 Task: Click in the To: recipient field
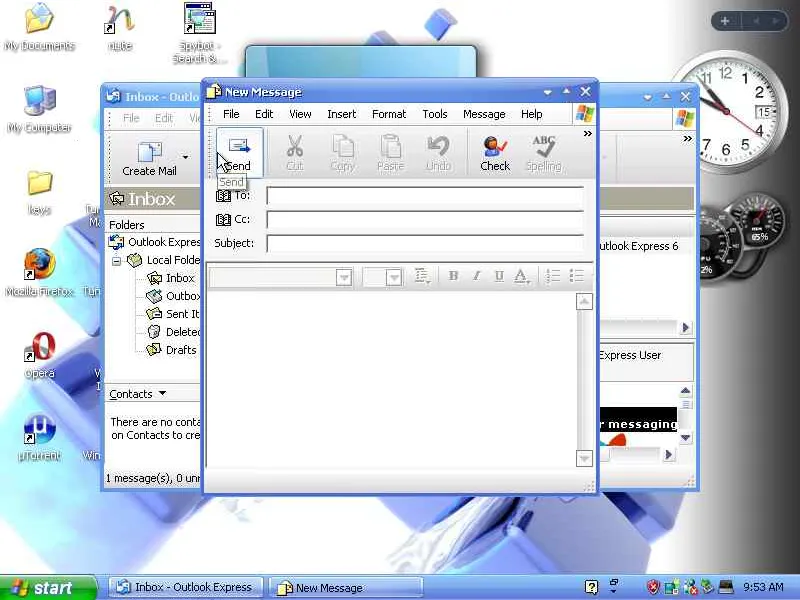coord(425,196)
